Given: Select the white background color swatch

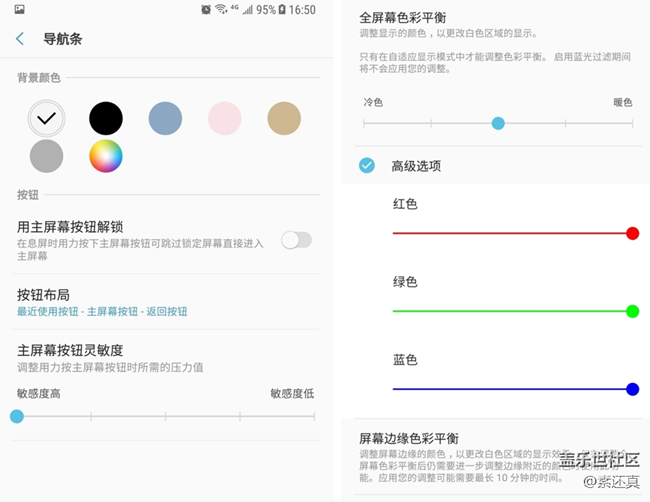Looking at the screenshot, I should [46, 118].
